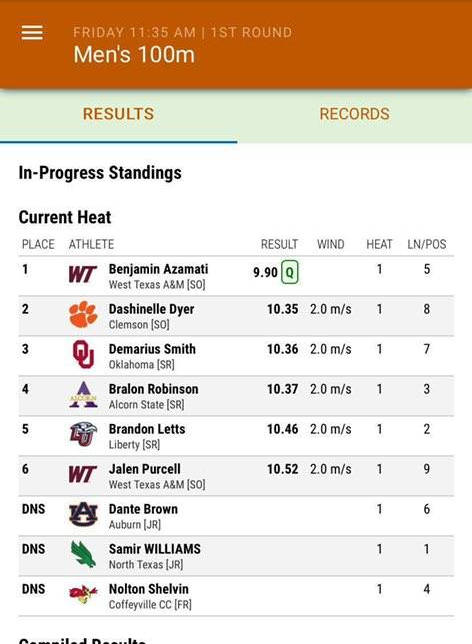The image size is (472, 644).
Task: Click West Texas A&M logo beside Benjamin Azamati
Action: pos(83,274)
